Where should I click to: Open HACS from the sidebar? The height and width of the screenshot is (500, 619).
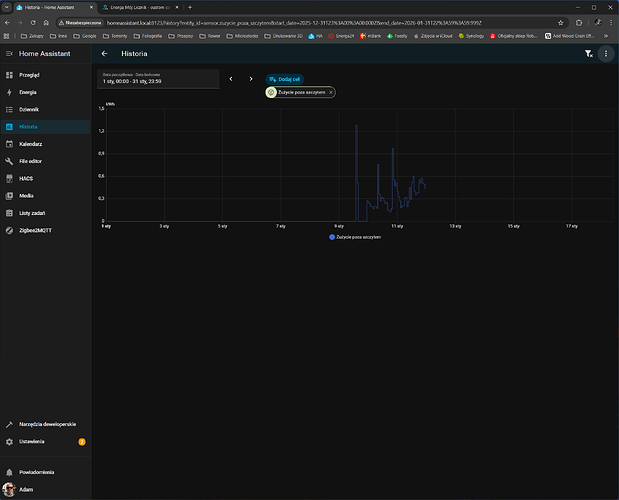click(x=26, y=178)
